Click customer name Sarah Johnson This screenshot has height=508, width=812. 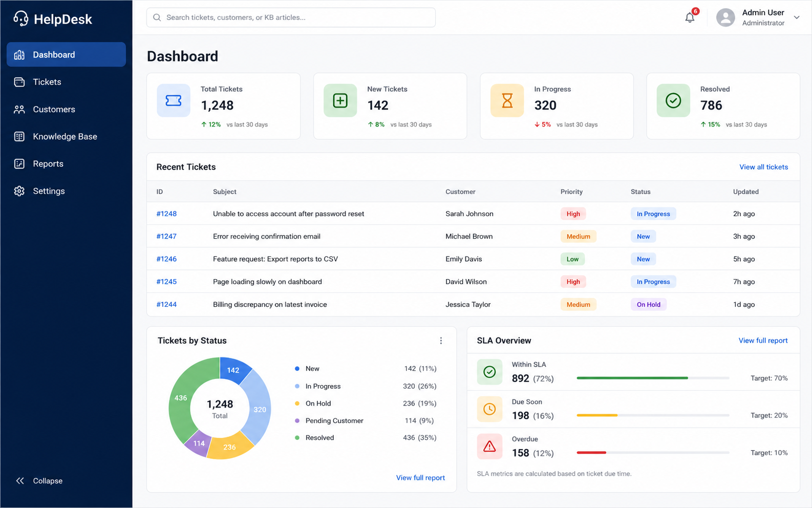pyautogui.click(x=469, y=214)
